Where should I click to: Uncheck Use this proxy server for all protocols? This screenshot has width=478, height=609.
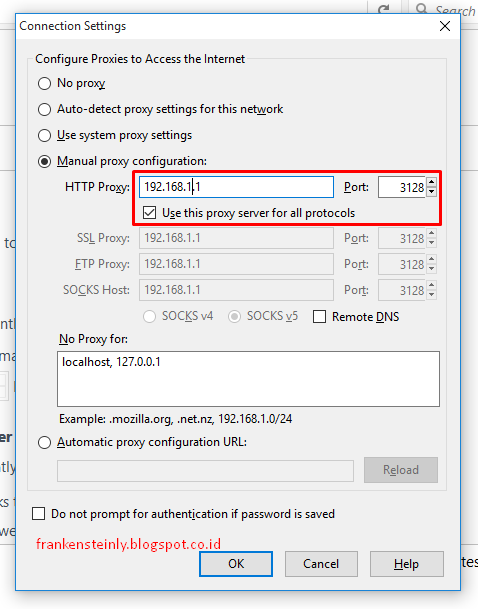coord(149,213)
